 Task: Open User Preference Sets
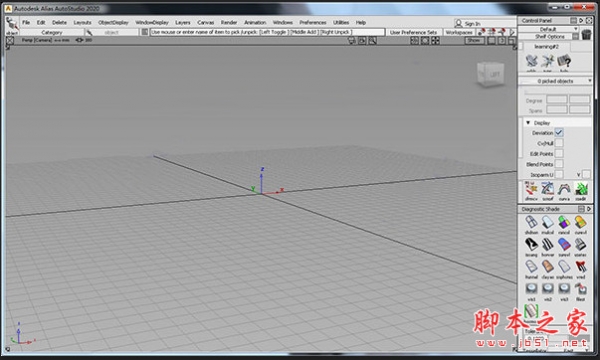pos(413,33)
